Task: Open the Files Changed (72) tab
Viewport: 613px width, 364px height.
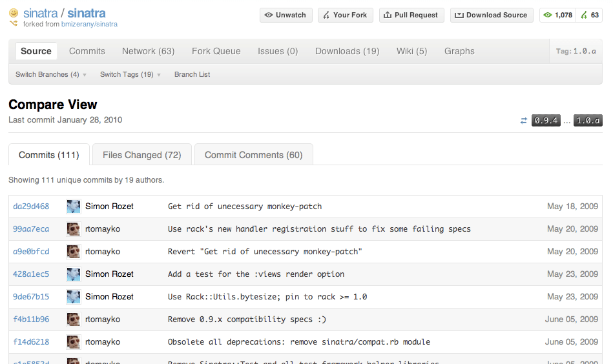Action: click(141, 155)
